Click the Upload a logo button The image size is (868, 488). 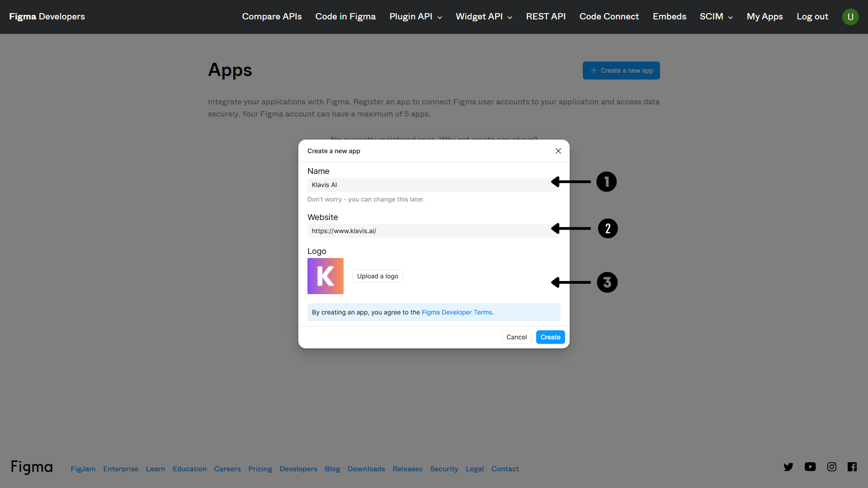(377, 276)
